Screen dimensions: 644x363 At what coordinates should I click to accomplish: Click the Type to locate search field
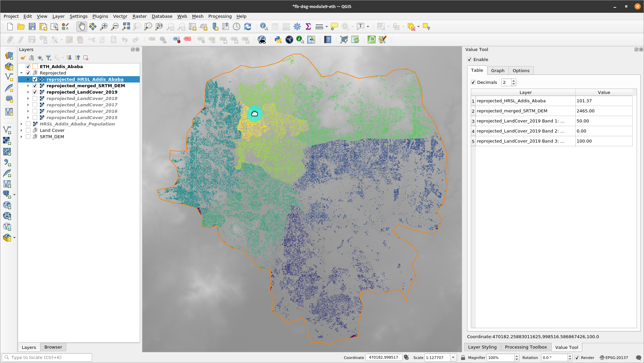[47, 358]
